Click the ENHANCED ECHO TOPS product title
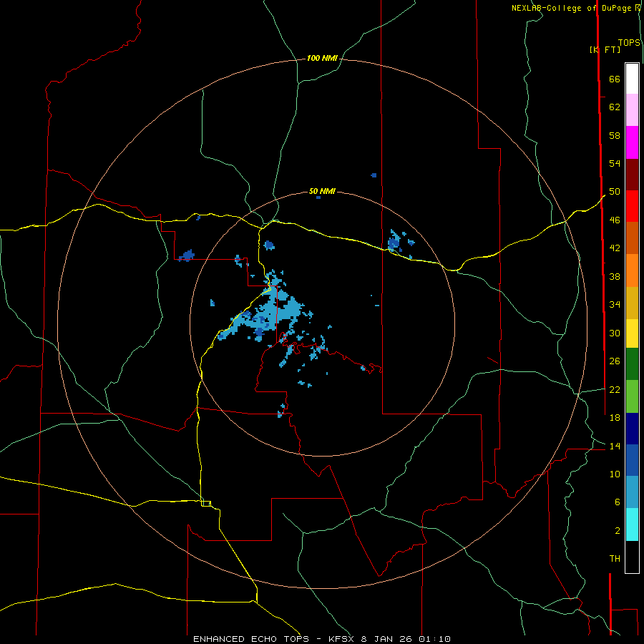Viewport: 644px width, 644px height. coord(251,639)
